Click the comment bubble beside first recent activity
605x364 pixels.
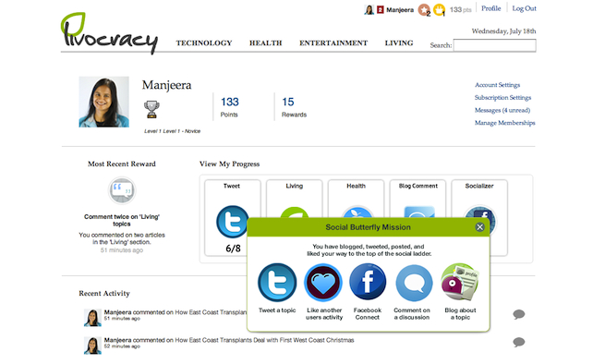click(x=518, y=314)
